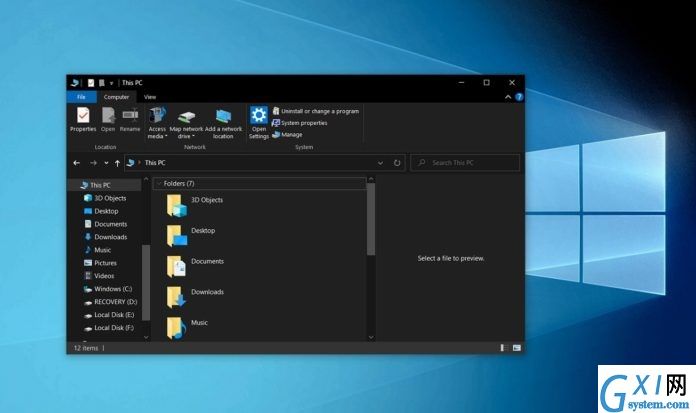696x413 pixels.
Task: Click the navigation pane scrollbar
Action: coord(146,282)
